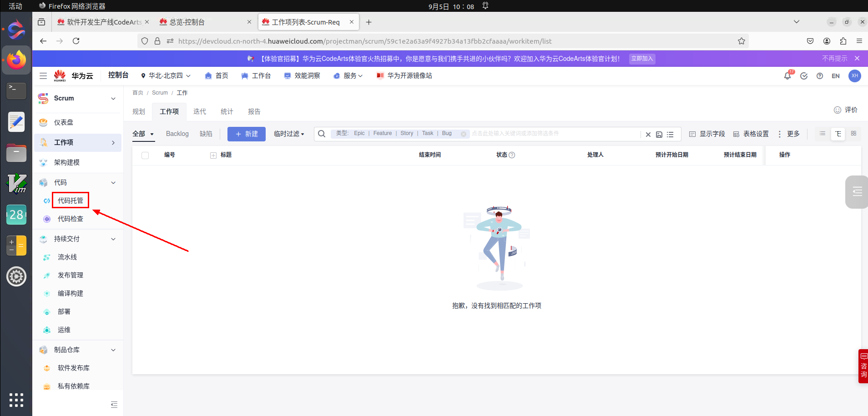
Task: Open the task check circle icon
Action: pos(804,76)
